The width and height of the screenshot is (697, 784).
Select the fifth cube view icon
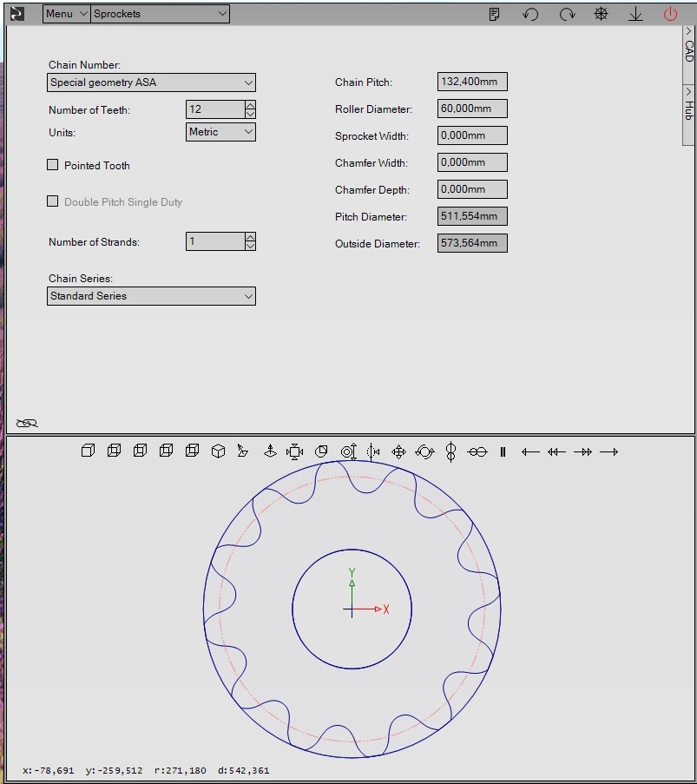click(192, 451)
